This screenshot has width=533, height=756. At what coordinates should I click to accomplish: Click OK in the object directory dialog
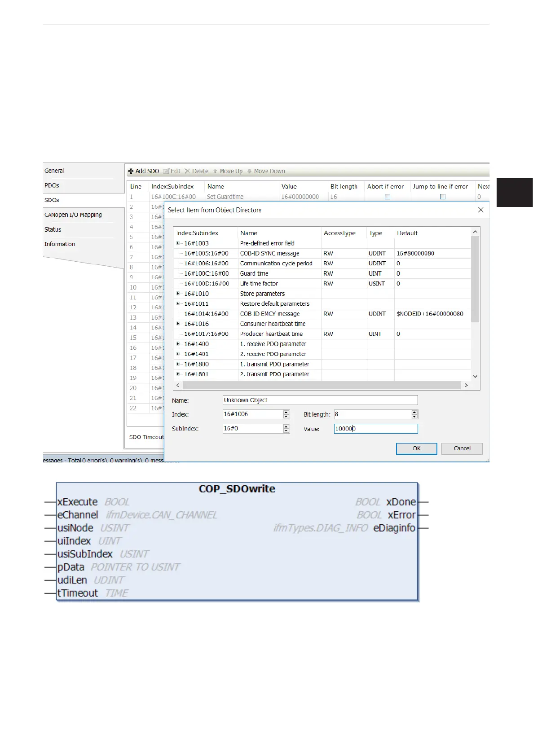[416, 448]
